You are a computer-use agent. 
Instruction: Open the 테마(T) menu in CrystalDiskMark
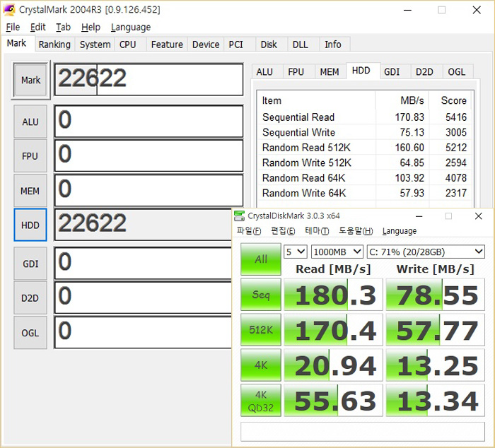[x=317, y=231]
